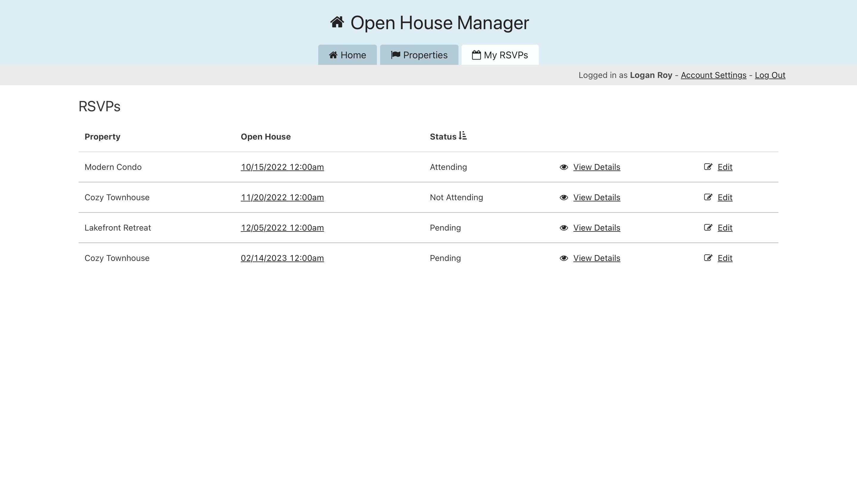Viewport: 857px width, 504px height.
Task: Open the 10/15/2022 12:00am open house link
Action: coord(282,167)
